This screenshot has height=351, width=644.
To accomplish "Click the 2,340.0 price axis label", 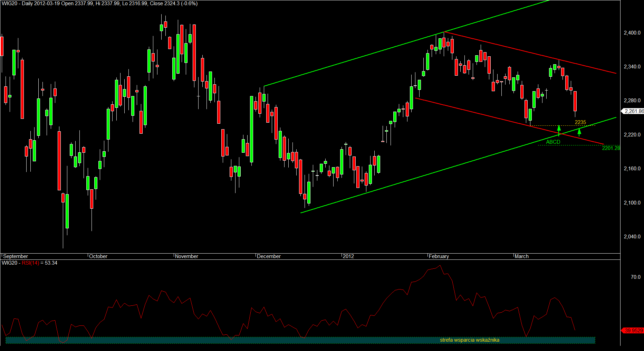I will pyautogui.click(x=632, y=67).
